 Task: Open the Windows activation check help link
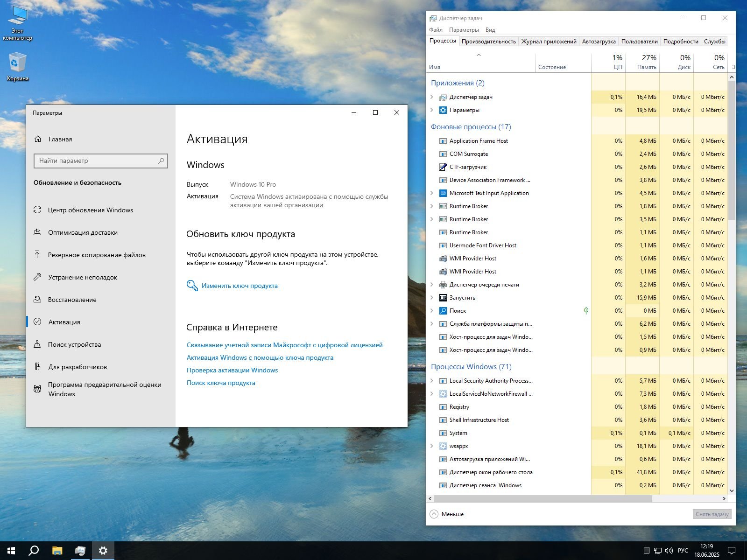232,370
